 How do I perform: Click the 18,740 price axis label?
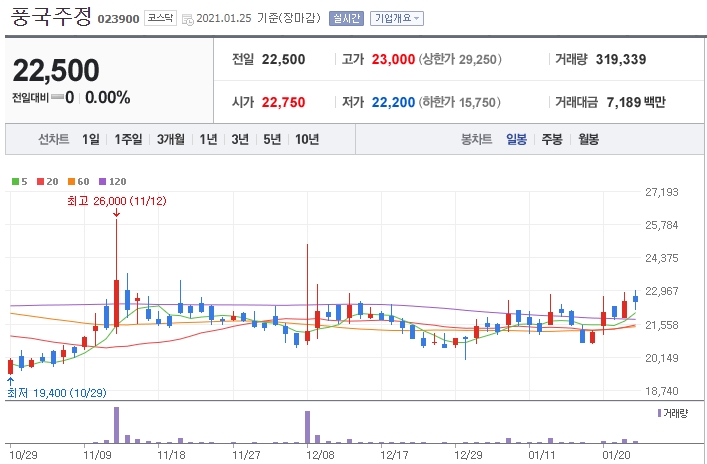point(661,391)
